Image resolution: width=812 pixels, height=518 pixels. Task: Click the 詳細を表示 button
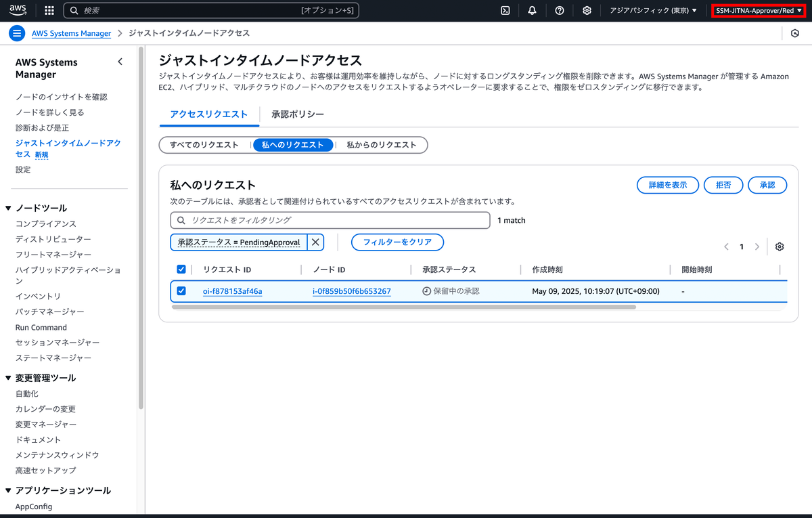pos(668,185)
